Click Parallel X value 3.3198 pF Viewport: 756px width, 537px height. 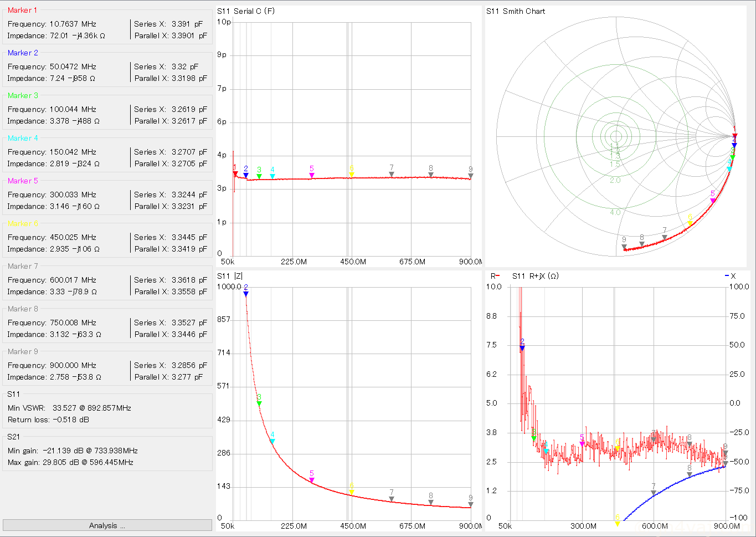click(x=189, y=78)
